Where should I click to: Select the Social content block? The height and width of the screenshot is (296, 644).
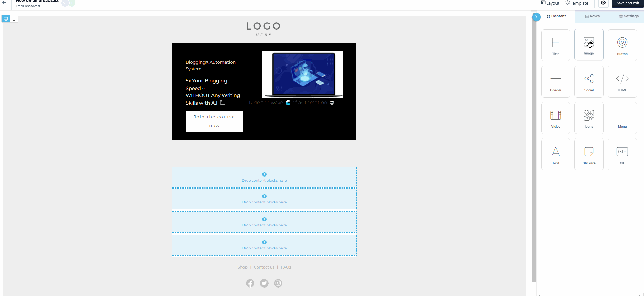click(589, 81)
